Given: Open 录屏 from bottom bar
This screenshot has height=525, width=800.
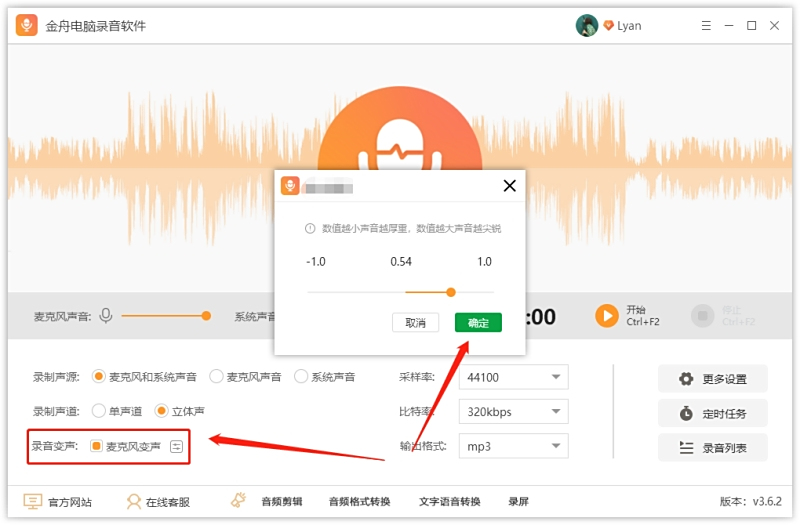Looking at the screenshot, I should point(518,502).
